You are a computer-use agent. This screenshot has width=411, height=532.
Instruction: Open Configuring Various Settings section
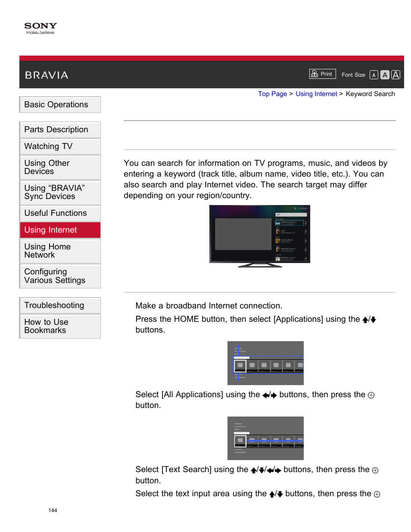click(60, 276)
